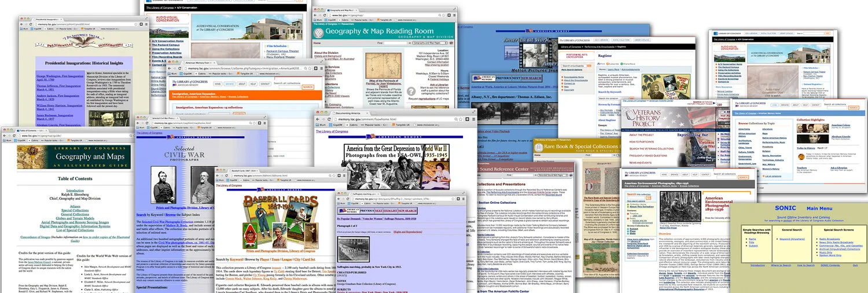This screenshot has width=868, height=293.
Task: Click How to Participate on Veterans History Project
Action: pyautogui.click(x=642, y=141)
